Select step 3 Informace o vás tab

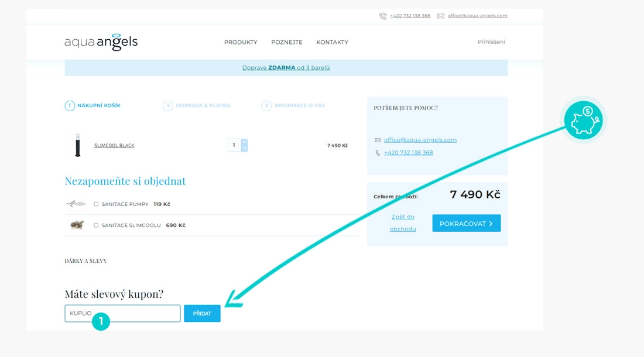pos(293,105)
